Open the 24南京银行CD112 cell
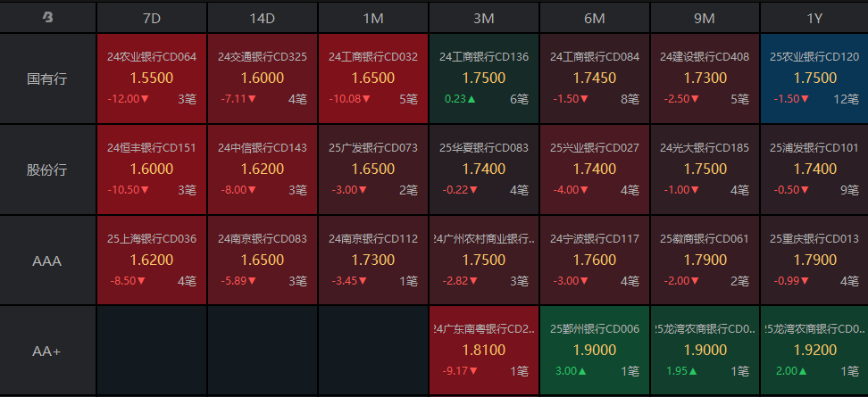 click(373, 261)
